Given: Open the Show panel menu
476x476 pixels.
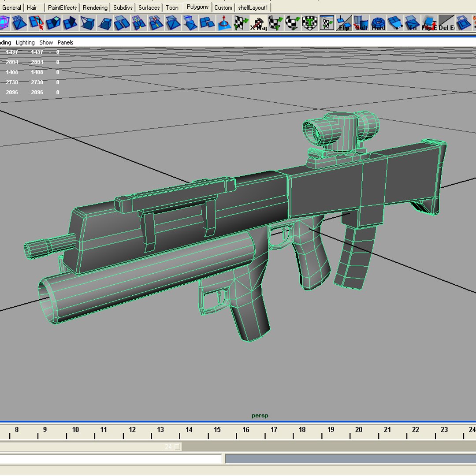Looking at the screenshot, I should pyautogui.click(x=46, y=42).
